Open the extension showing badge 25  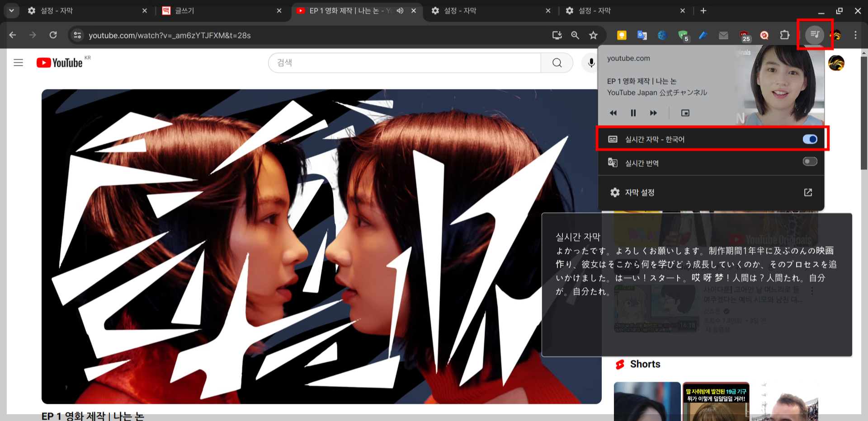point(745,36)
